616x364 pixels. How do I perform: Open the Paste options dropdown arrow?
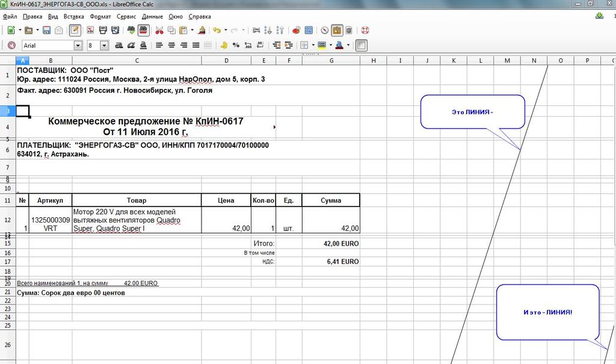point(192,30)
